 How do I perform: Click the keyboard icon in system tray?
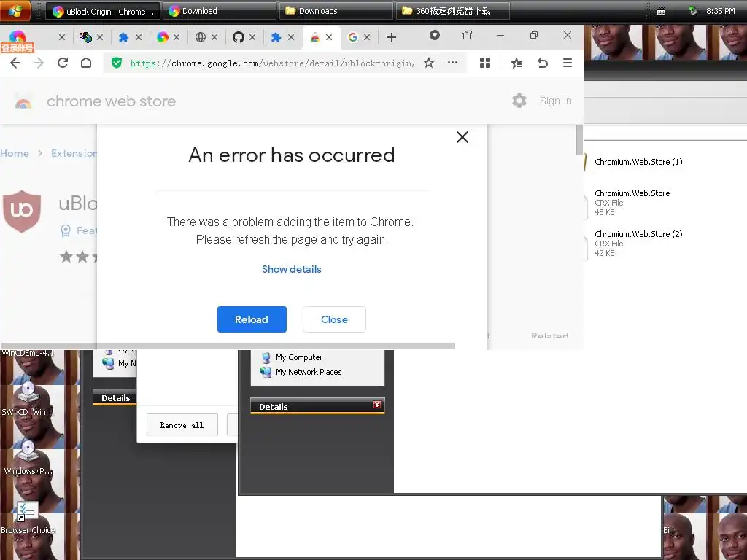coord(661,12)
